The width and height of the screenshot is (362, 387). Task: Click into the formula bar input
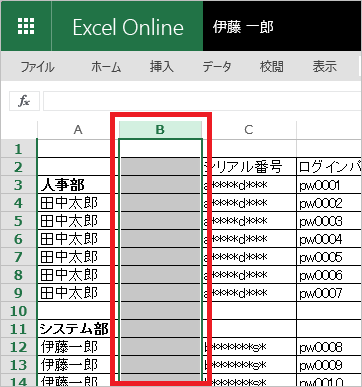click(x=202, y=101)
